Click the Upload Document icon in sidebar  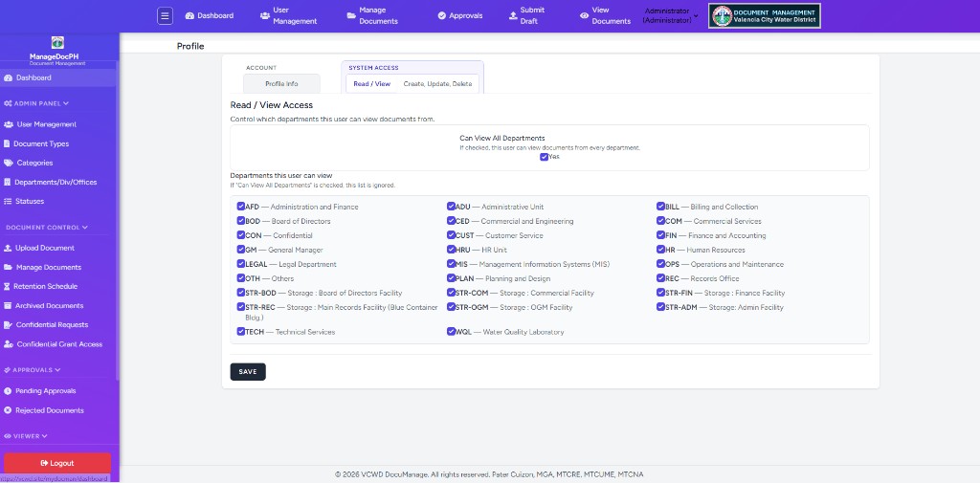point(8,248)
